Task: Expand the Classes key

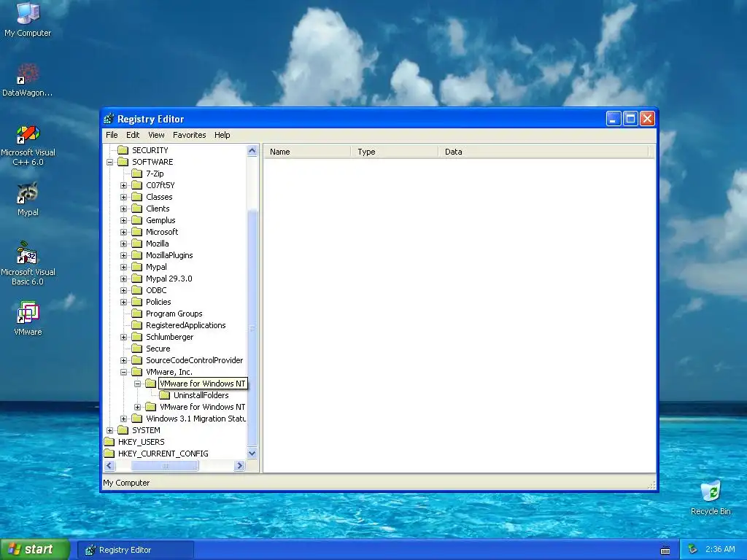Action: (x=124, y=197)
